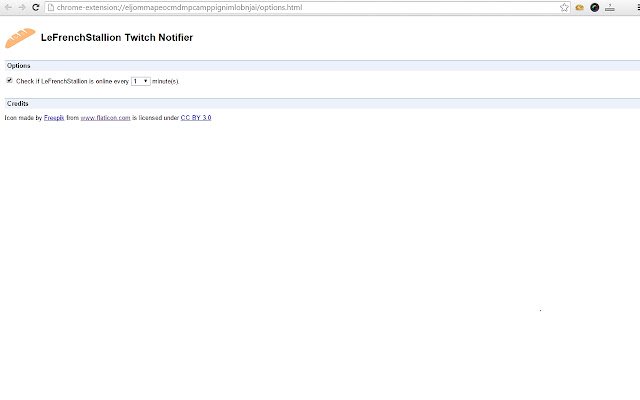This screenshot has height=400, width=640.
Task: Click the 'Icon made by' text
Action: [23, 118]
